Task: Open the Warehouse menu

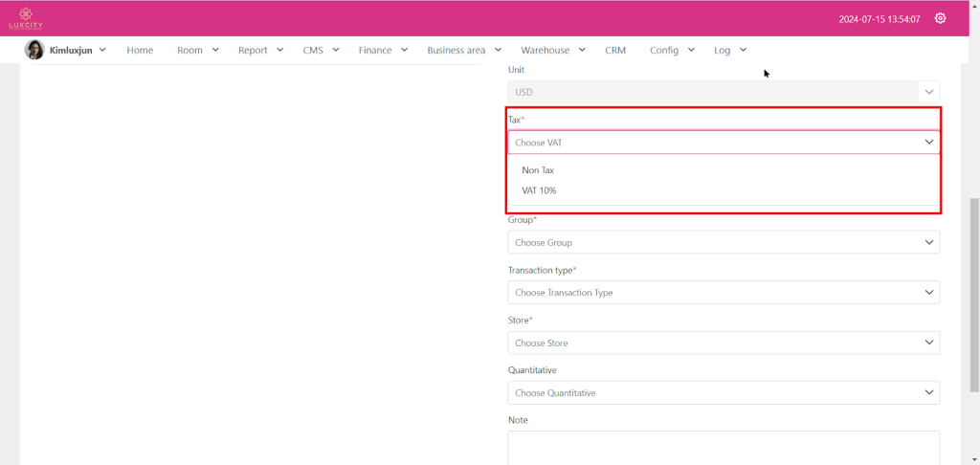Action: coord(553,50)
